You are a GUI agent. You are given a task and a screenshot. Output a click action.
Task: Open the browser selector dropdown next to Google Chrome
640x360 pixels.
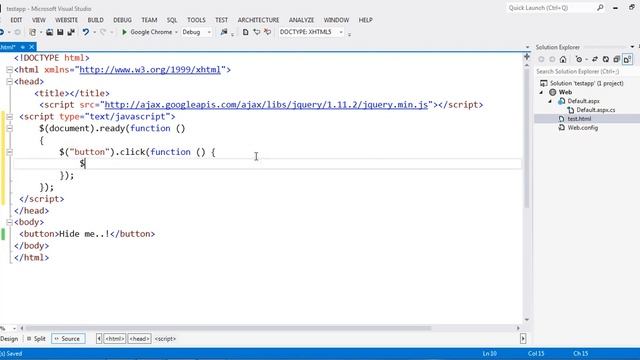tap(176, 32)
